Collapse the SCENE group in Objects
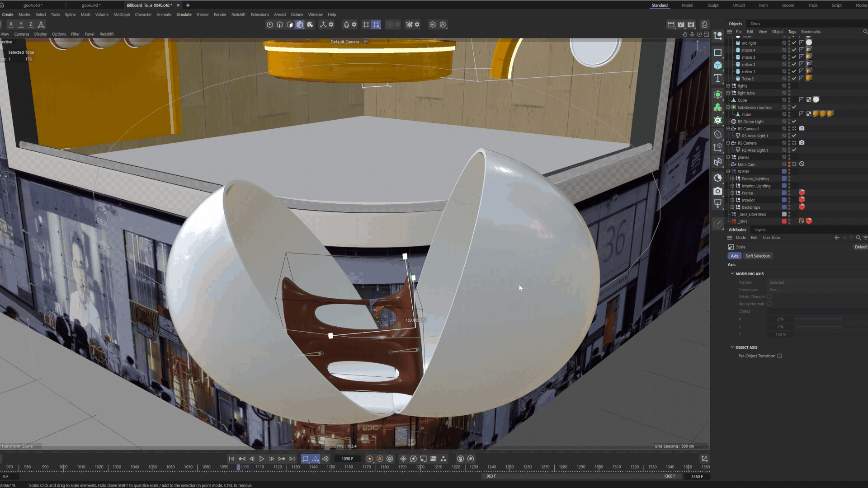Screen dimensions: 868x488 pos(728,172)
